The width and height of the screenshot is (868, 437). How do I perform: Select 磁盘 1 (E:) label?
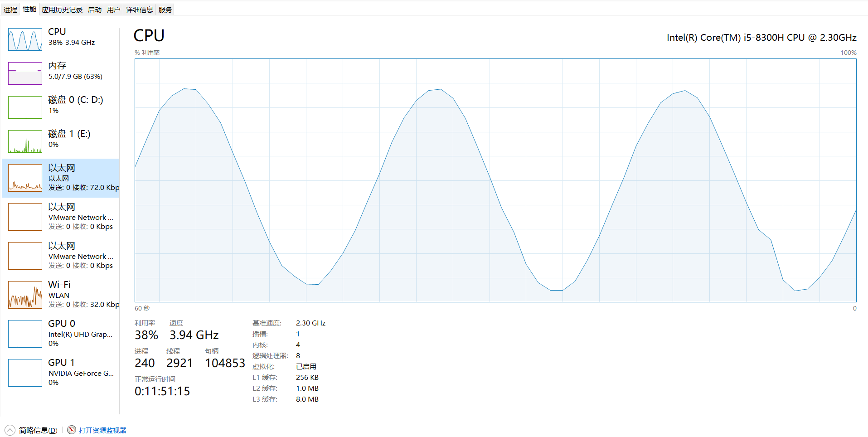click(x=69, y=134)
